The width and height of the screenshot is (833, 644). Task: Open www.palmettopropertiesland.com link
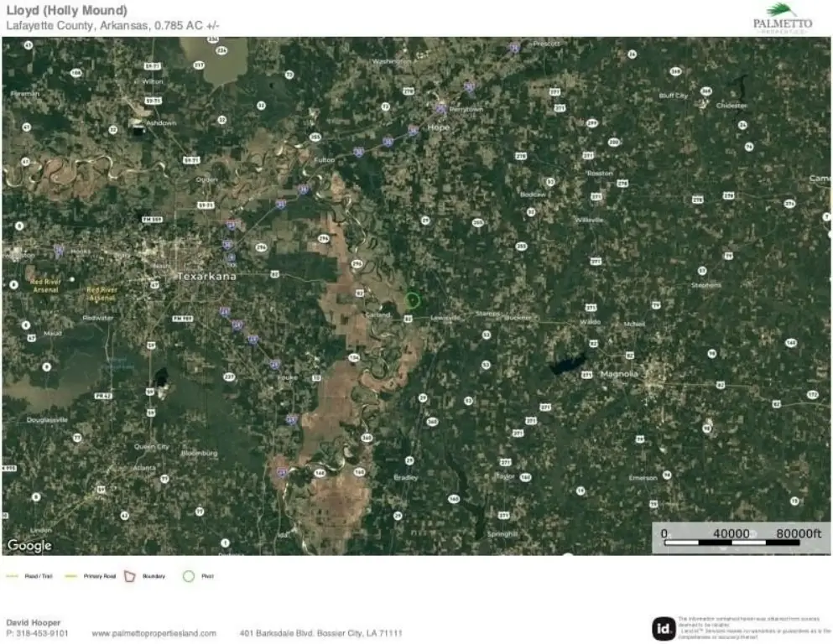tap(154, 633)
